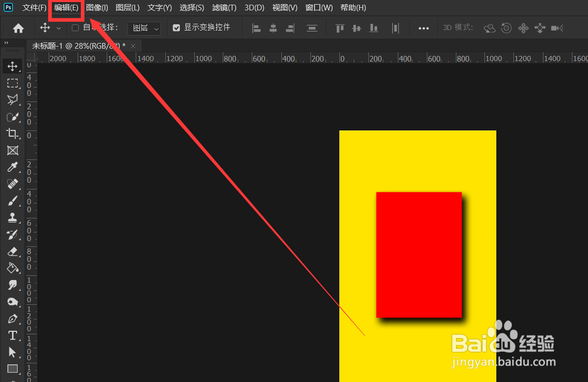Select the Clone Stamp tool
The width and height of the screenshot is (588, 382).
pos(12,217)
